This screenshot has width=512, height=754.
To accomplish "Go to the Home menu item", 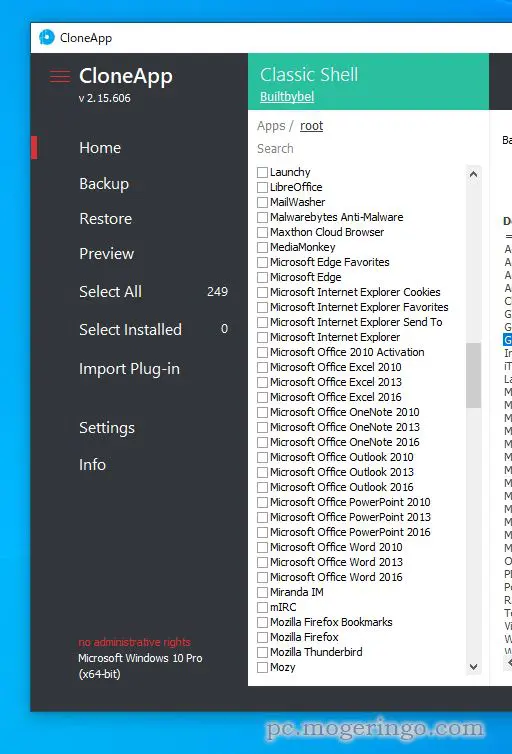I will 100,148.
